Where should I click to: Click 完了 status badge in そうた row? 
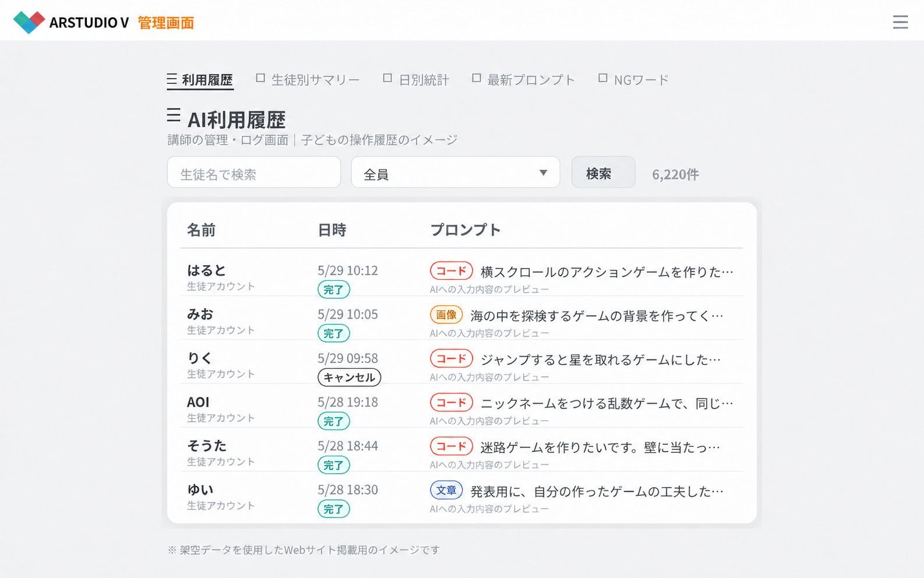pyautogui.click(x=334, y=465)
